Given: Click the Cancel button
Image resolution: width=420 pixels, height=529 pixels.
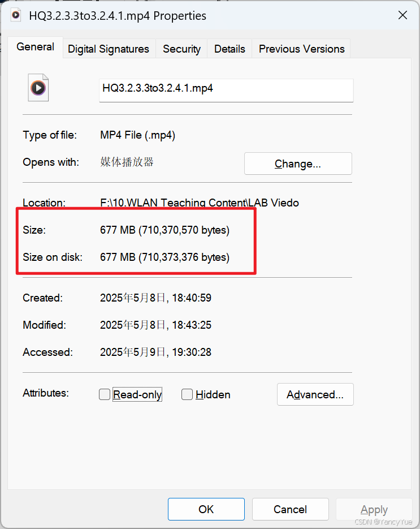Looking at the screenshot, I should tap(290, 509).
